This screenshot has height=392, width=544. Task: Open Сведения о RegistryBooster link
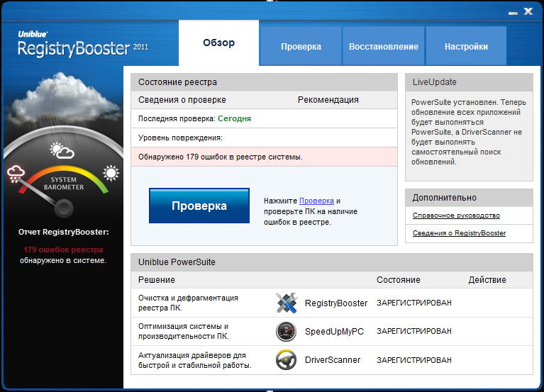459,233
